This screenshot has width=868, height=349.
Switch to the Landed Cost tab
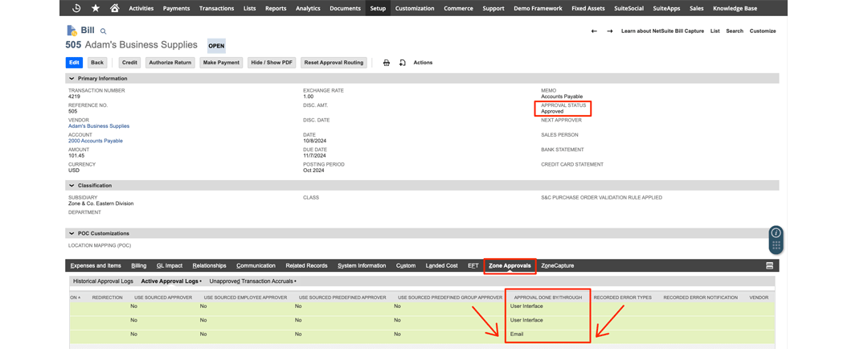tap(442, 266)
